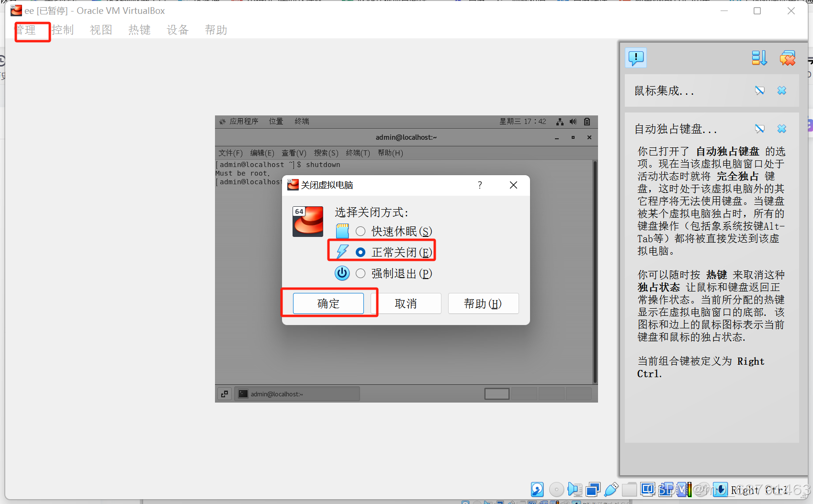Select the 正常关闭(E) radio option
The width and height of the screenshot is (813, 504).
pos(361,252)
